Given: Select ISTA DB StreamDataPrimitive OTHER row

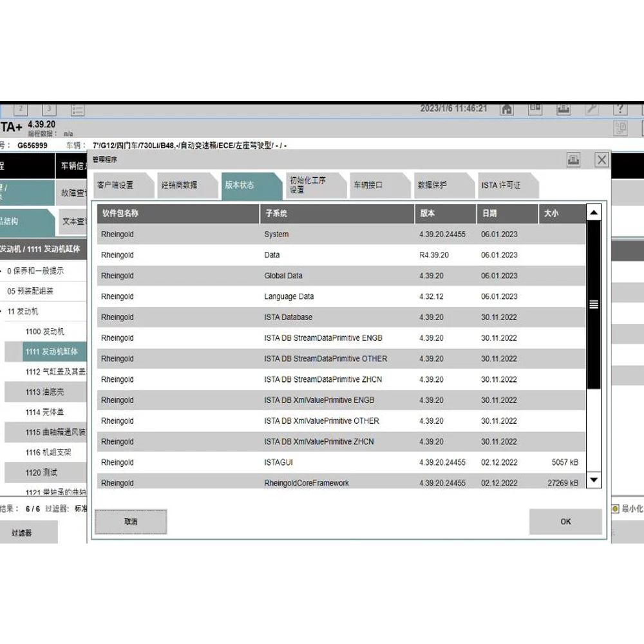Looking at the screenshot, I should point(341,359).
